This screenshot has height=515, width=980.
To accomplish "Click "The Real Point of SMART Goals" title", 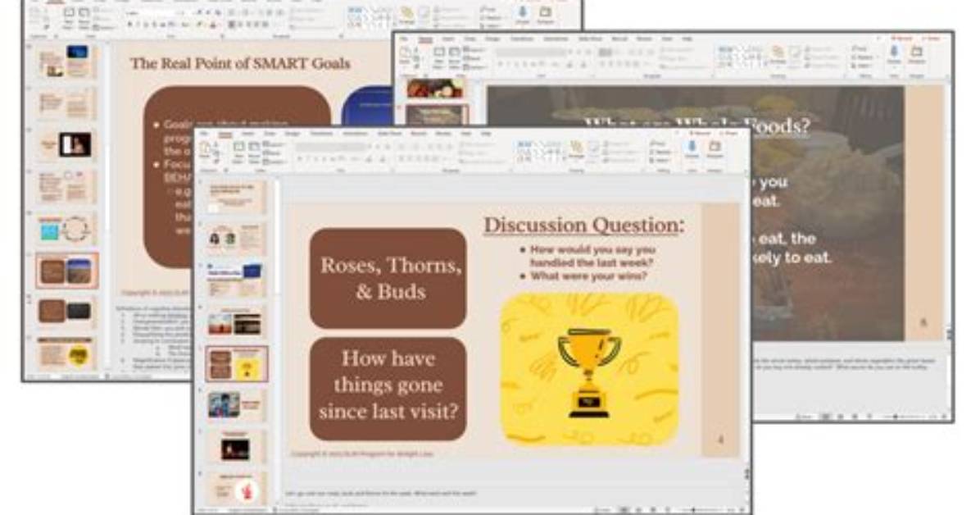I will coord(240,63).
